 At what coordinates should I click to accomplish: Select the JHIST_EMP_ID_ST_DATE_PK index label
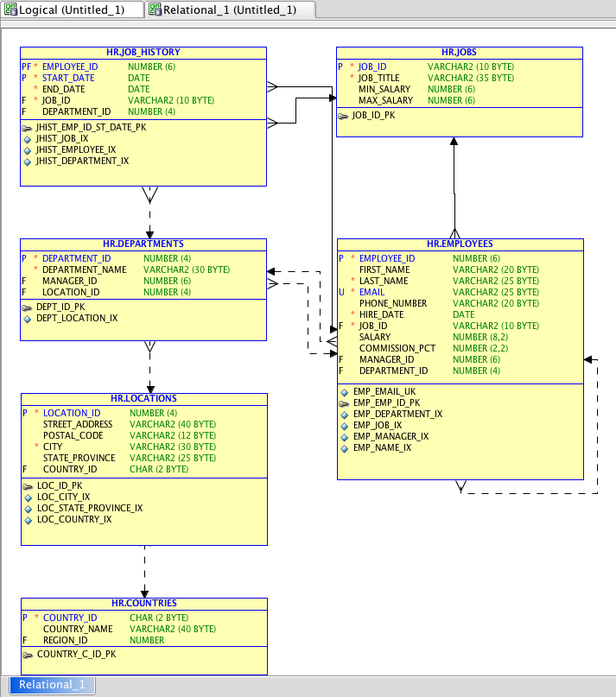coord(92,127)
